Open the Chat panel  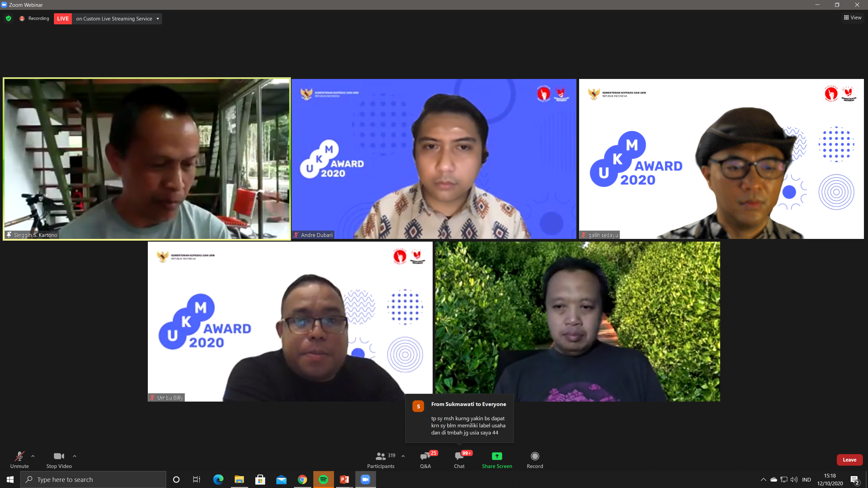point(459,460)
